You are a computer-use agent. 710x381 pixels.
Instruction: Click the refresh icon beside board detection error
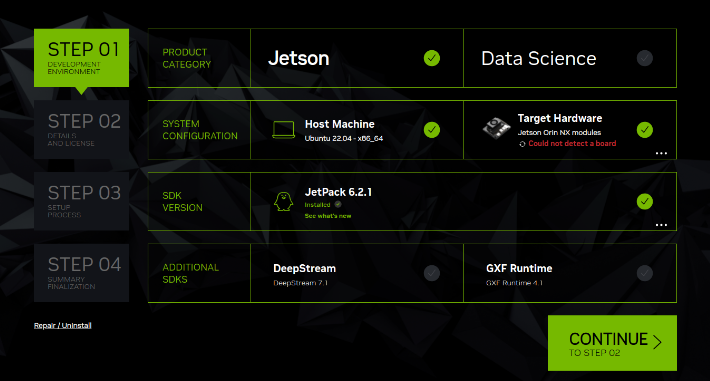coord(522,144)
